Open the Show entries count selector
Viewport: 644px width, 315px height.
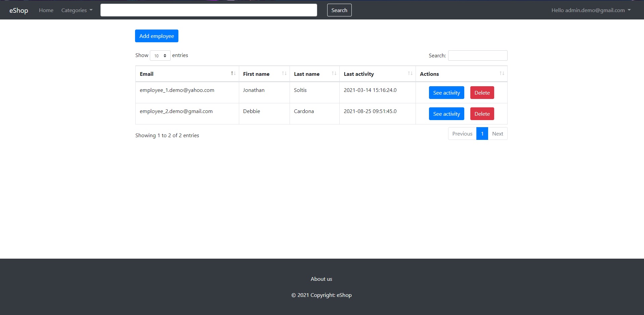160,55
